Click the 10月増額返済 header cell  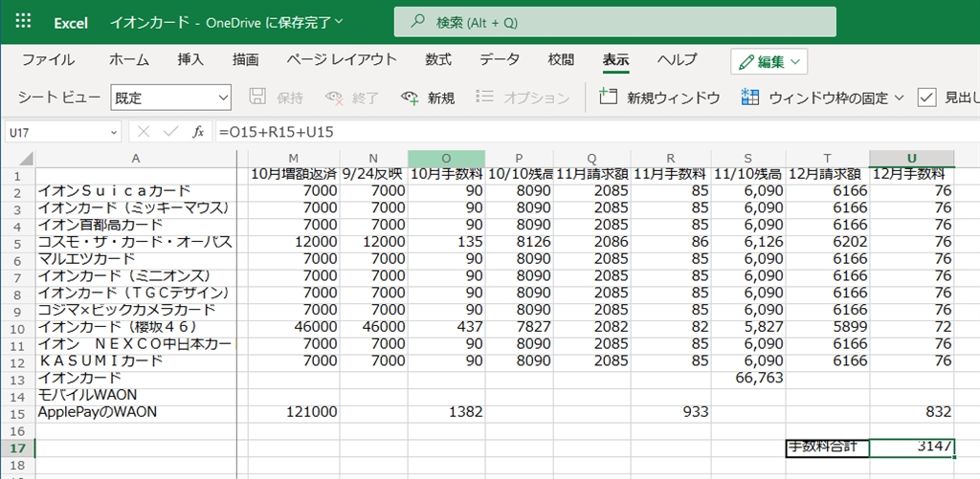(294, 174)
